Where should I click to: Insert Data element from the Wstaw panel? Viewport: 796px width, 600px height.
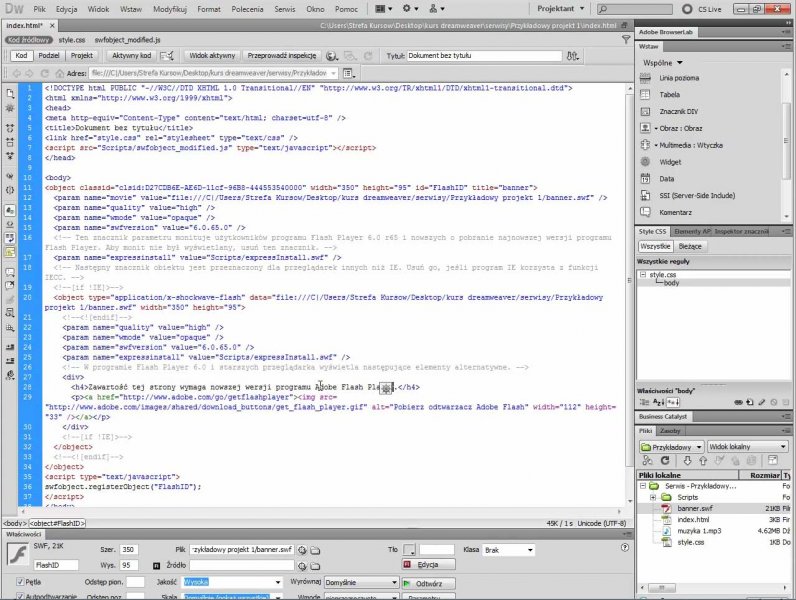click(666, 178)
